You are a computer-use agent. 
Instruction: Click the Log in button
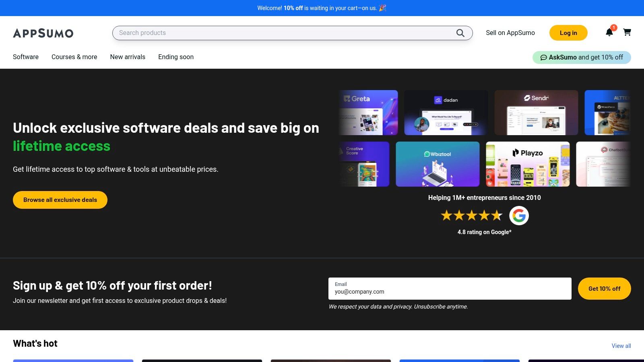point(568,33)
